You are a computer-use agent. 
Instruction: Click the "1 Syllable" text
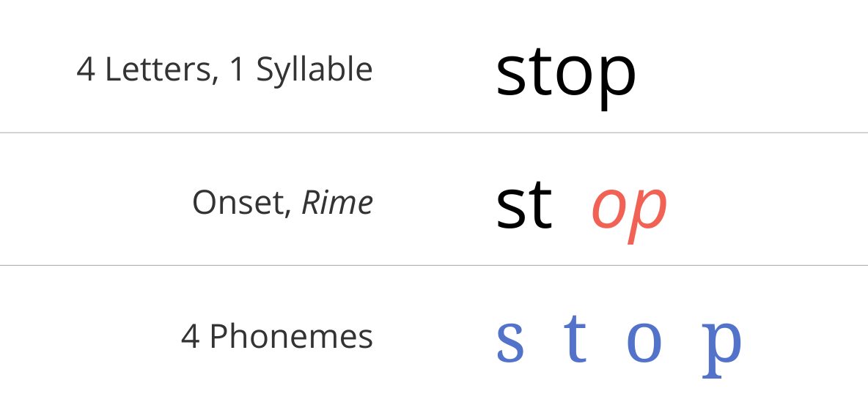pos(301,71)
